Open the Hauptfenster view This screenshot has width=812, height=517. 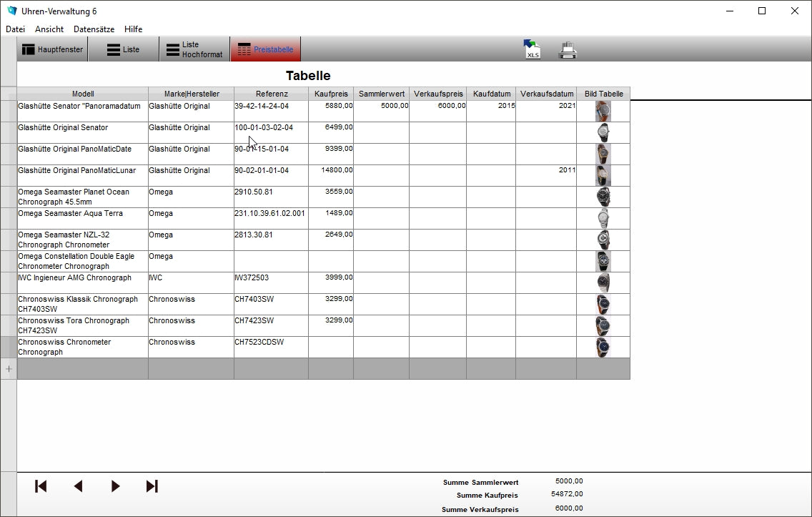tap(52, 49)
